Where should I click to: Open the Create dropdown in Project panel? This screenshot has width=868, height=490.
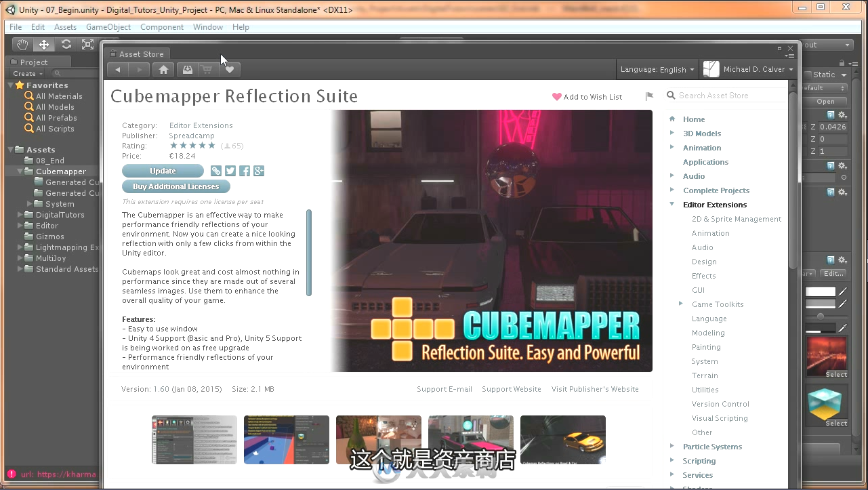pyautogui.click(x=28, y=73)
